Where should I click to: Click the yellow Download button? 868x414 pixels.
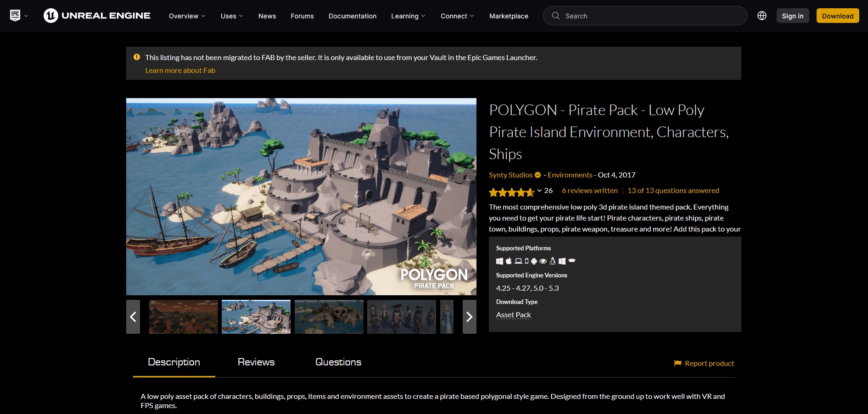coord(838,16)
